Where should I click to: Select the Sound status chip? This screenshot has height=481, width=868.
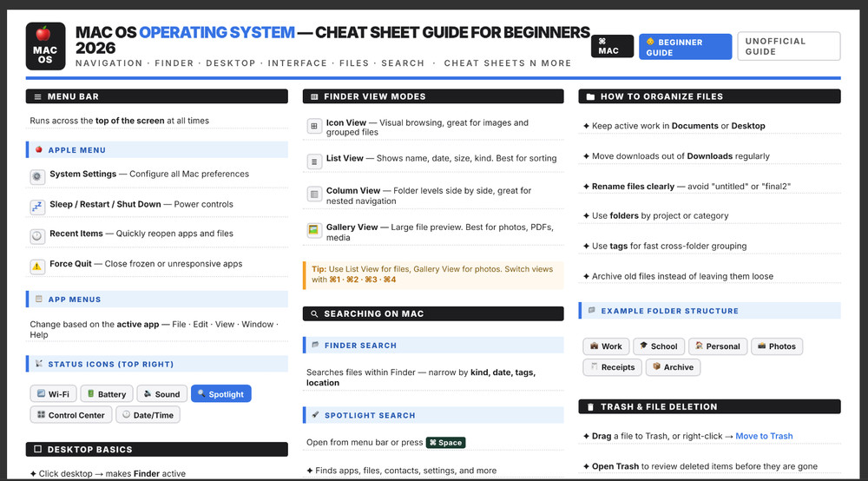[x=162, y=394]
